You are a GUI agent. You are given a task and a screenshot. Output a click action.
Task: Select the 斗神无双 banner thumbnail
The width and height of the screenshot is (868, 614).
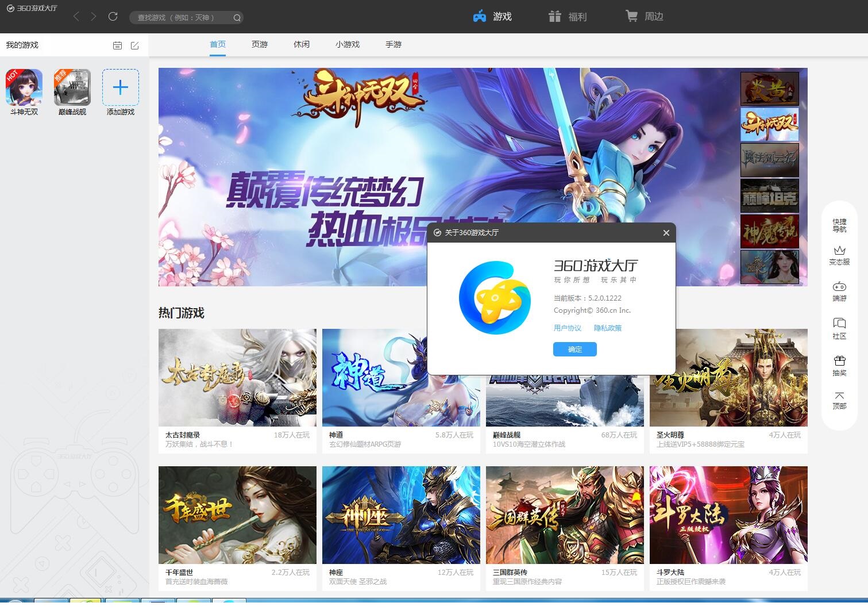tap(770, 124)
